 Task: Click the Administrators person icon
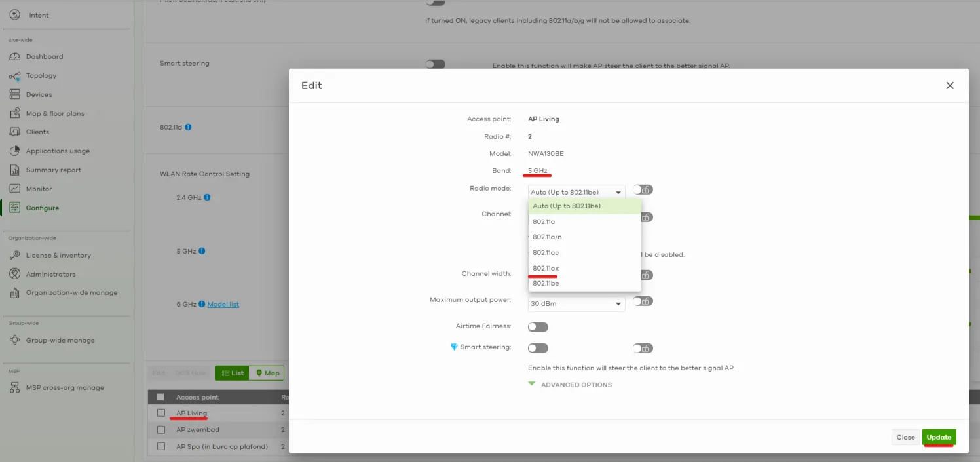[x=14, y=274]
